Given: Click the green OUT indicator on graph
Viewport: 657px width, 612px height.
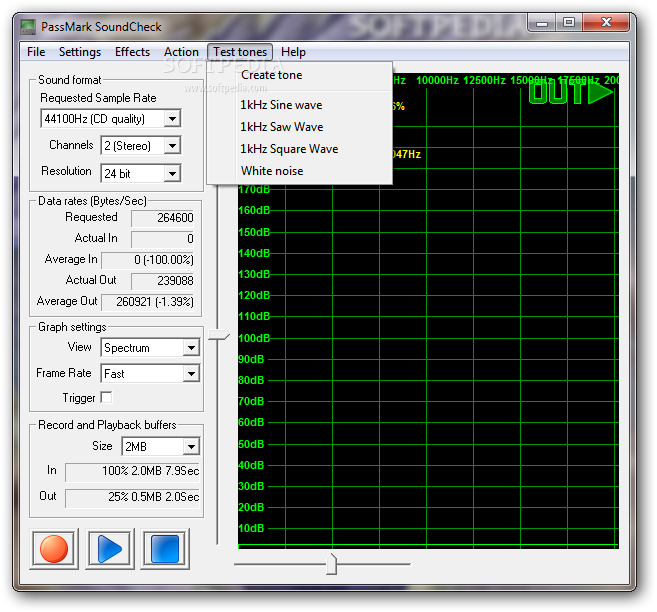Looking at the screenshot, I should 571,93.
